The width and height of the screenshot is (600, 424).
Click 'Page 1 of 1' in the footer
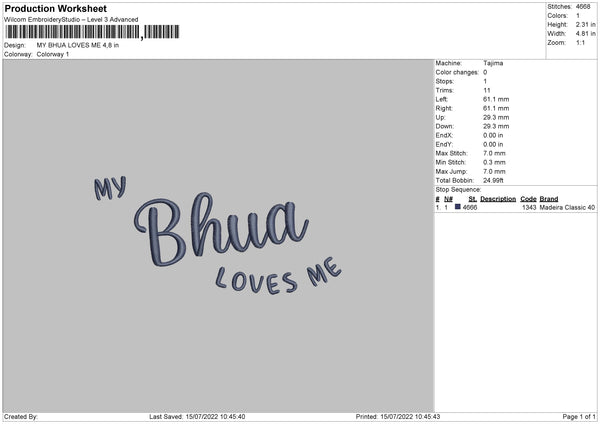pyautogui.click(x=579, y=417)
